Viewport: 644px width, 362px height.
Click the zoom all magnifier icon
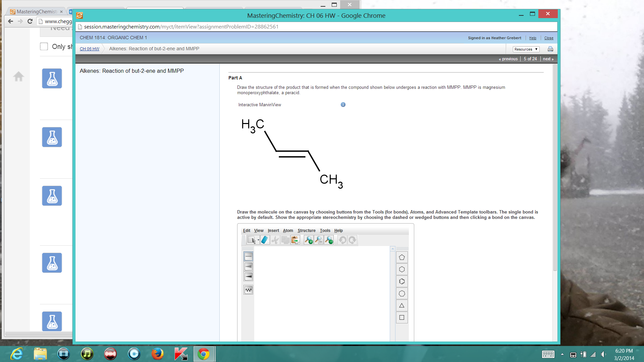[x=319, y=240]
